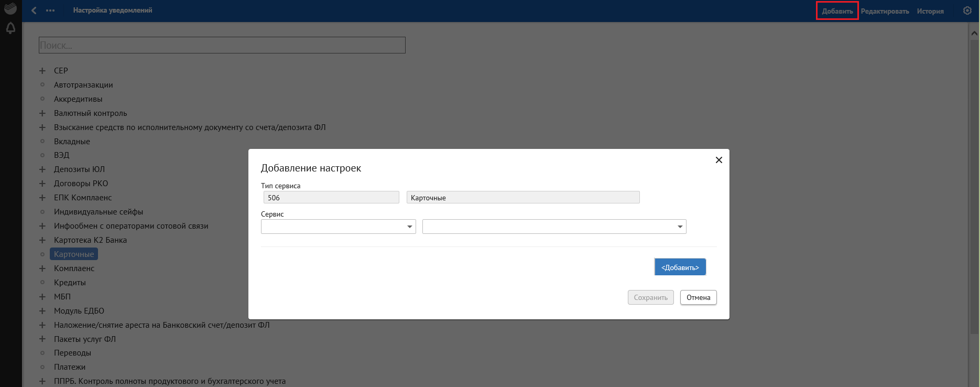The width and height of the screenshot is (980, 387).
Task: Close the Добавление настроек dialog
Action: pos(719,160)
